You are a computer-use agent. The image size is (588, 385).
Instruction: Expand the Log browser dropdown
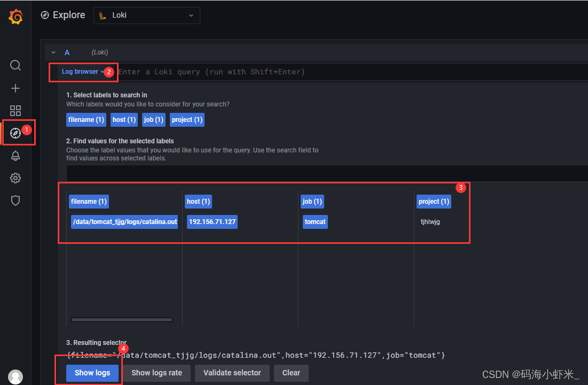click(x=83, y=72)
